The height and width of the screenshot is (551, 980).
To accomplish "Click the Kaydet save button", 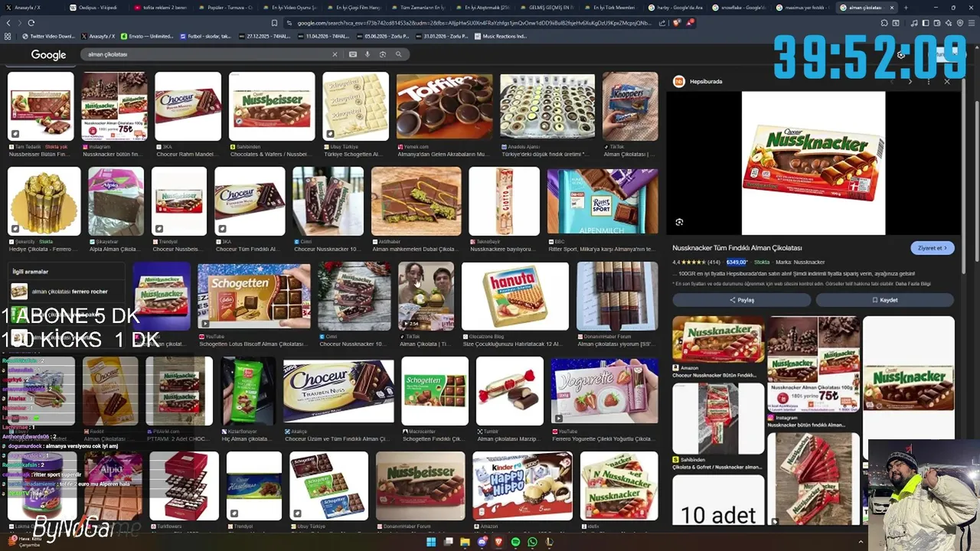I will tap(885, 300).
